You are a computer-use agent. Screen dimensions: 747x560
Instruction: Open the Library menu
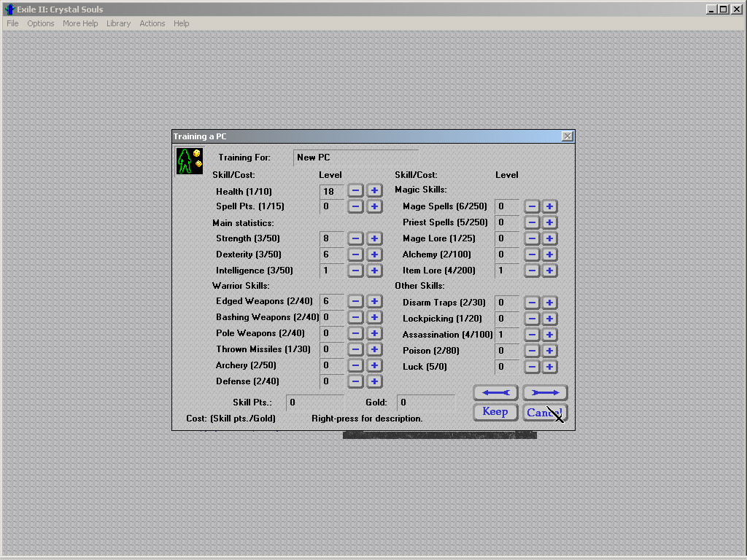tap(118, 23)
